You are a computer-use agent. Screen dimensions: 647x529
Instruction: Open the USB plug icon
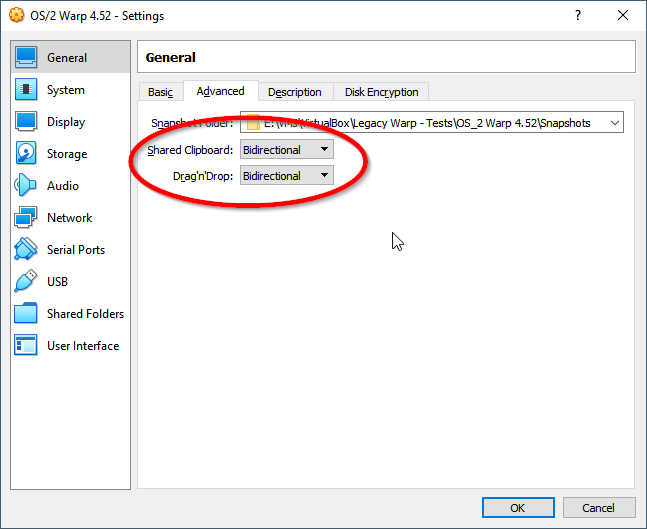click(26, 281)
